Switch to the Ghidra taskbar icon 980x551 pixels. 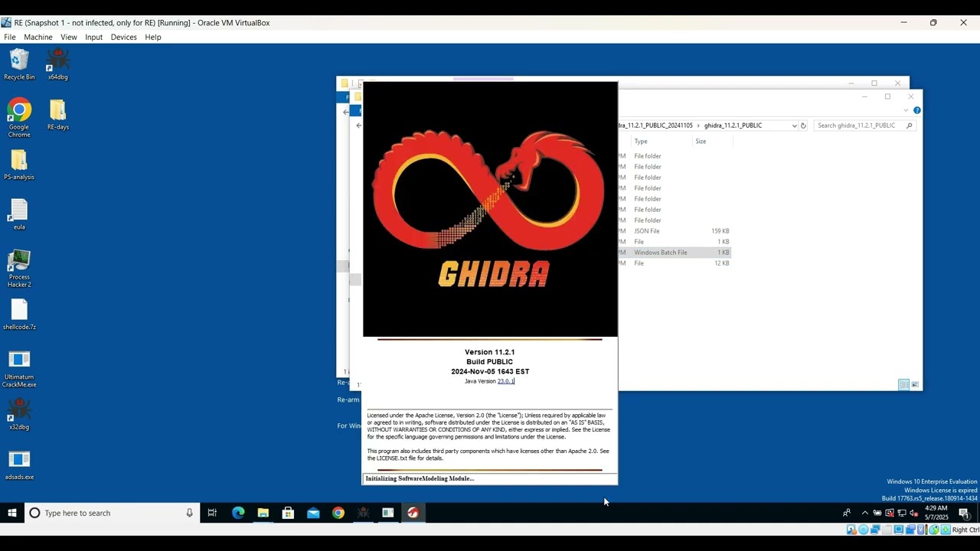[x=413, y=513]
